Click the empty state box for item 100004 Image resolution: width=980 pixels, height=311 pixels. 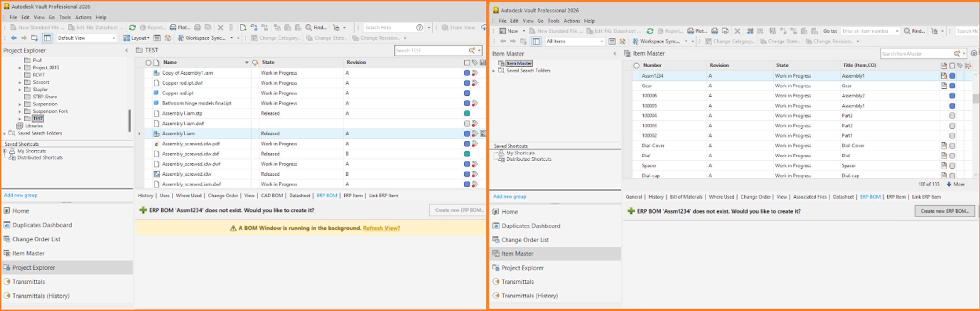coord(952,116)
